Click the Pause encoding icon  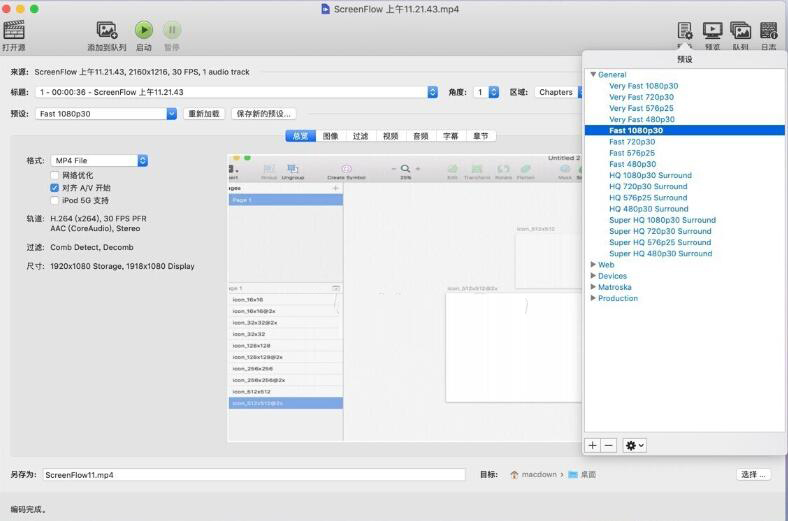point(172,30)
